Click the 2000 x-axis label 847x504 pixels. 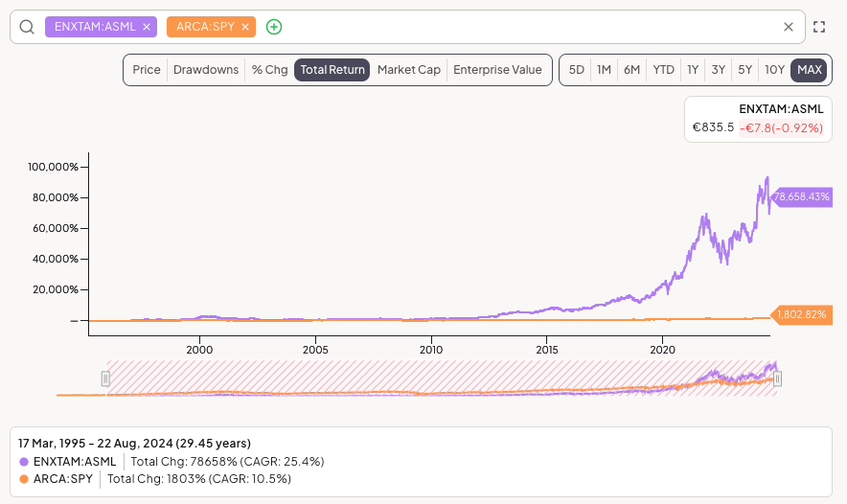(199, 350)
